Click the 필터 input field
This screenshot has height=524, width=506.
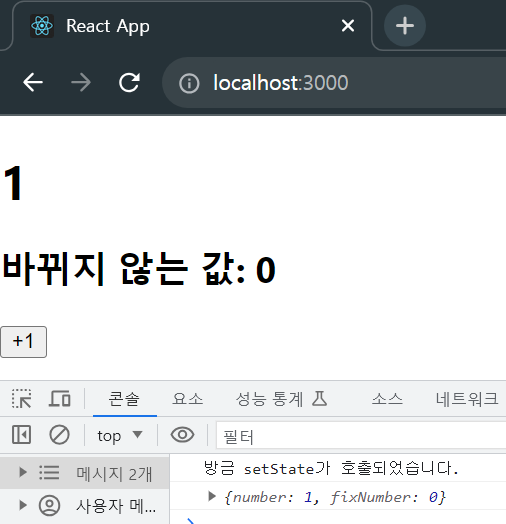click(361, 435)
